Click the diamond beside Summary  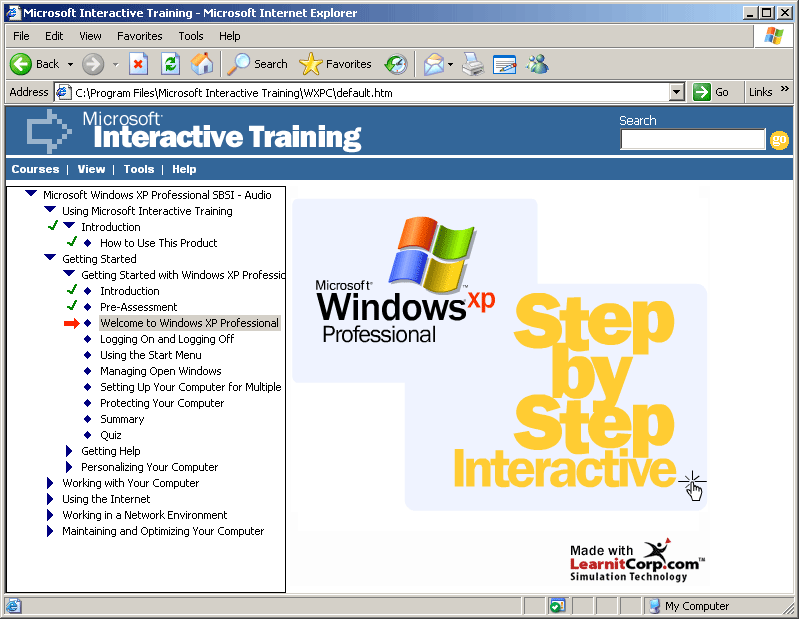[88, 419]
